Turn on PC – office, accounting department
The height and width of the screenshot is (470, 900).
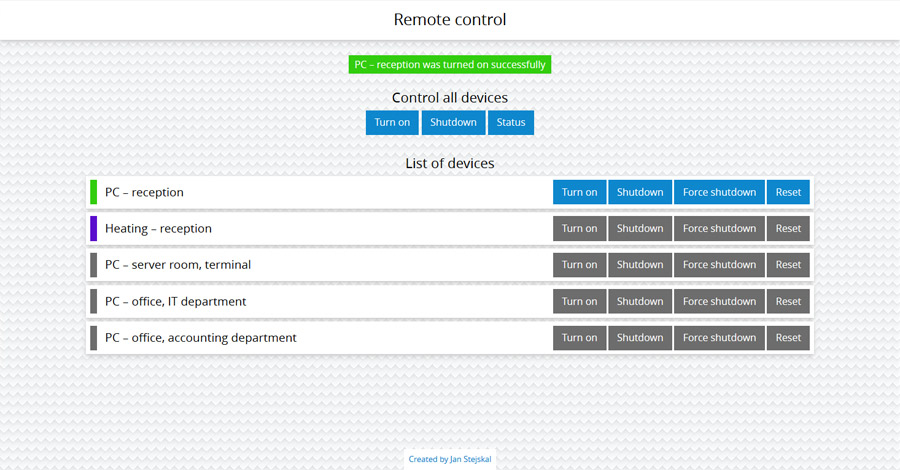click(580, 337)
